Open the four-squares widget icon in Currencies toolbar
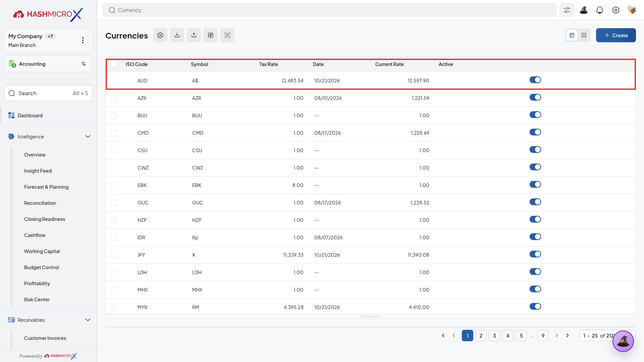This screenshot has width=644, height=362. coord(211,35)
